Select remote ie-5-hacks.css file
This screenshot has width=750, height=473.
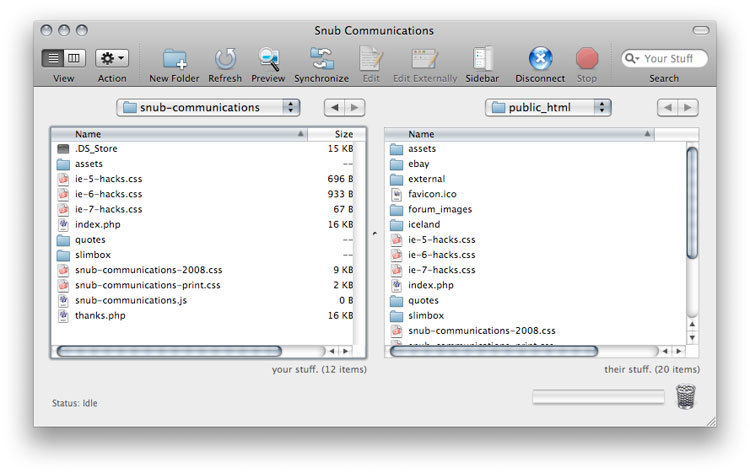click(x=442, y=240)
